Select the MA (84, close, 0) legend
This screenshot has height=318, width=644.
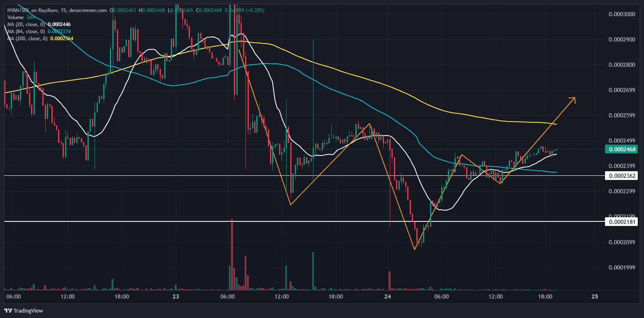pos(26,31)
